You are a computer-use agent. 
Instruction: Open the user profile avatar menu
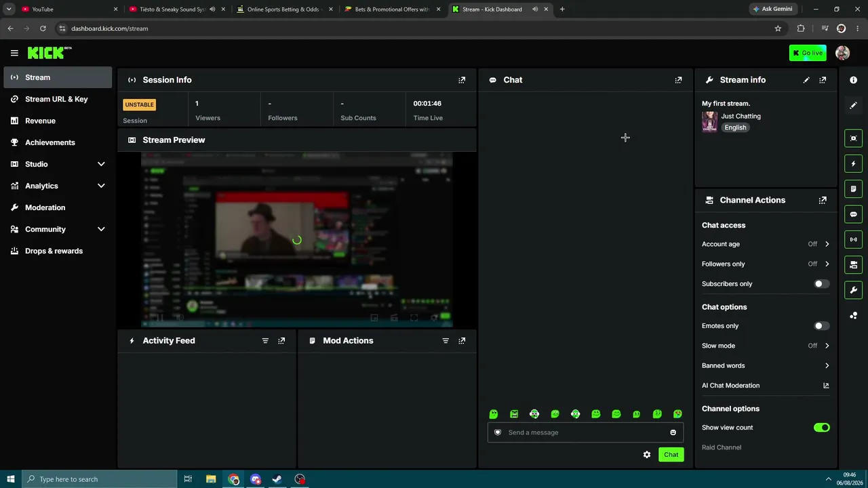(x=842, y=53)
